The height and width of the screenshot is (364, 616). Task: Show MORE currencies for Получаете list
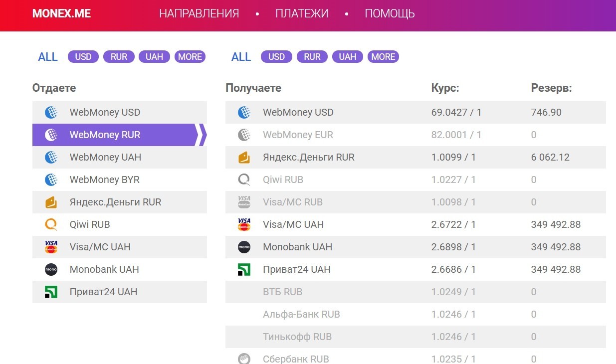pos(383,57)
